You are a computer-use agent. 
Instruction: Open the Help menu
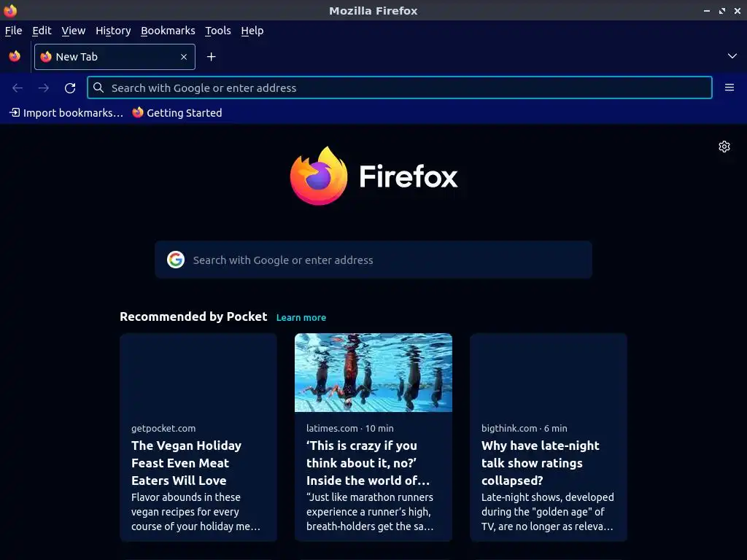pyautogui.click(x=252, y=31)
